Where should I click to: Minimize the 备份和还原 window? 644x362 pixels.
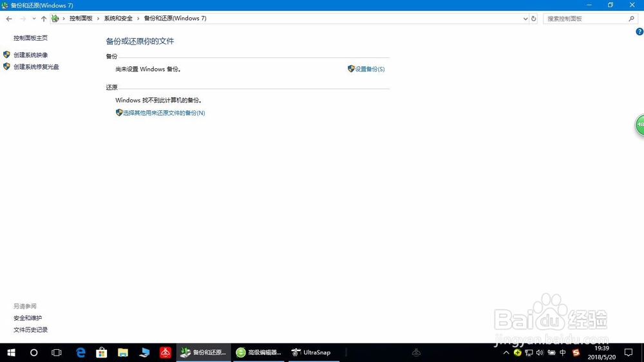589,5
